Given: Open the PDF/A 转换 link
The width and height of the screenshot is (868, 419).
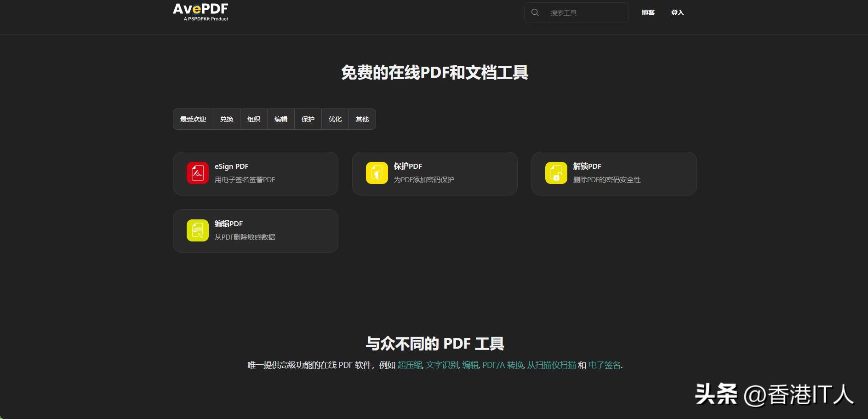Looking at the screenshot, I should pyautogui.click(x=503, y=365).
